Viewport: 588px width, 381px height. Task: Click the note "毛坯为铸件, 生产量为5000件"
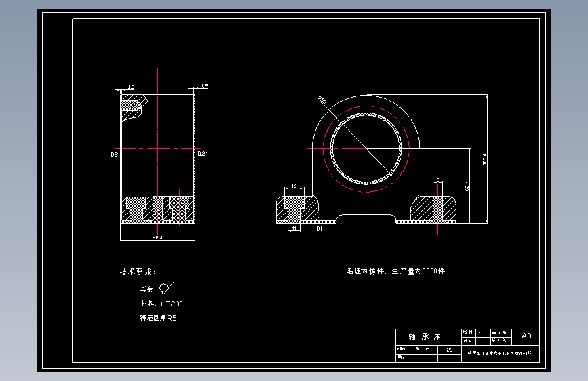click(396, 270)
